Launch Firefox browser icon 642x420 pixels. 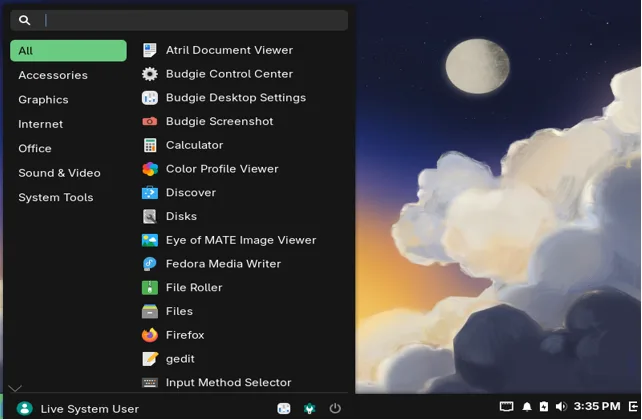coord(149,335)
